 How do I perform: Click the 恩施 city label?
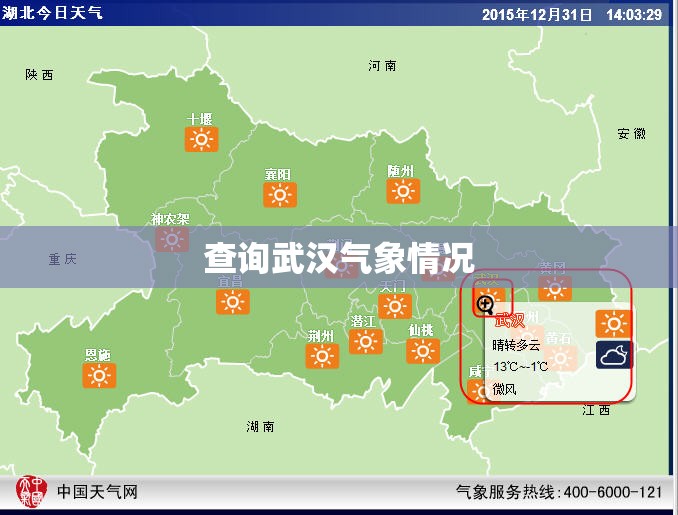pos(97,355)
